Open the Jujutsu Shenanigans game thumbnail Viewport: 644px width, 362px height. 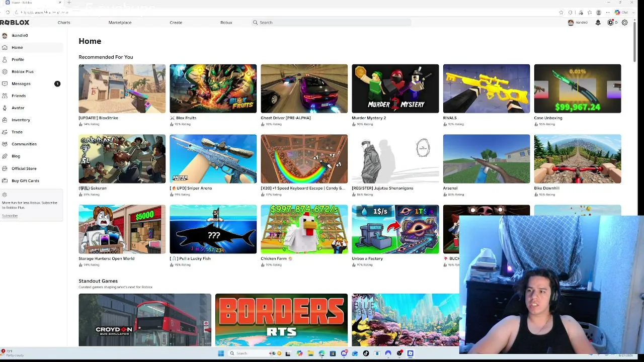(x=395, y=159)
